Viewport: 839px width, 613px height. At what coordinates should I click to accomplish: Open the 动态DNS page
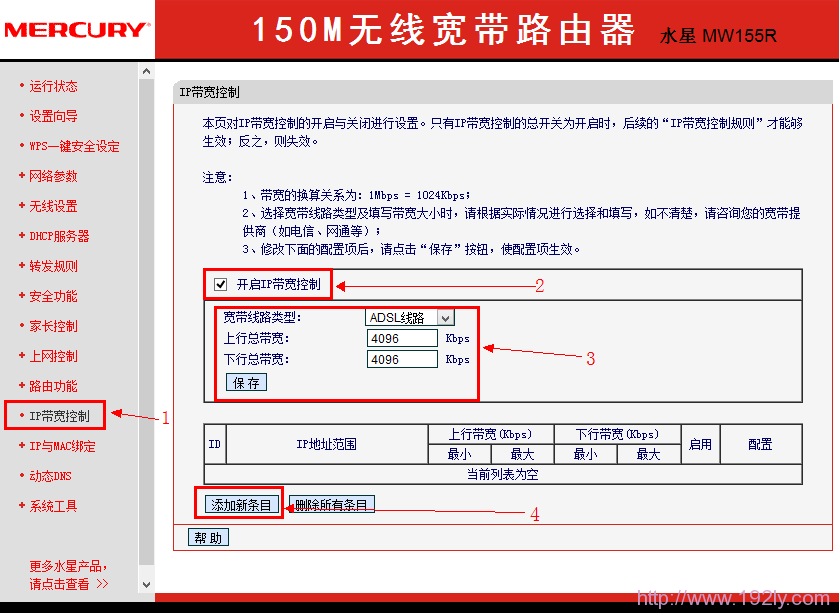point(52,476)
